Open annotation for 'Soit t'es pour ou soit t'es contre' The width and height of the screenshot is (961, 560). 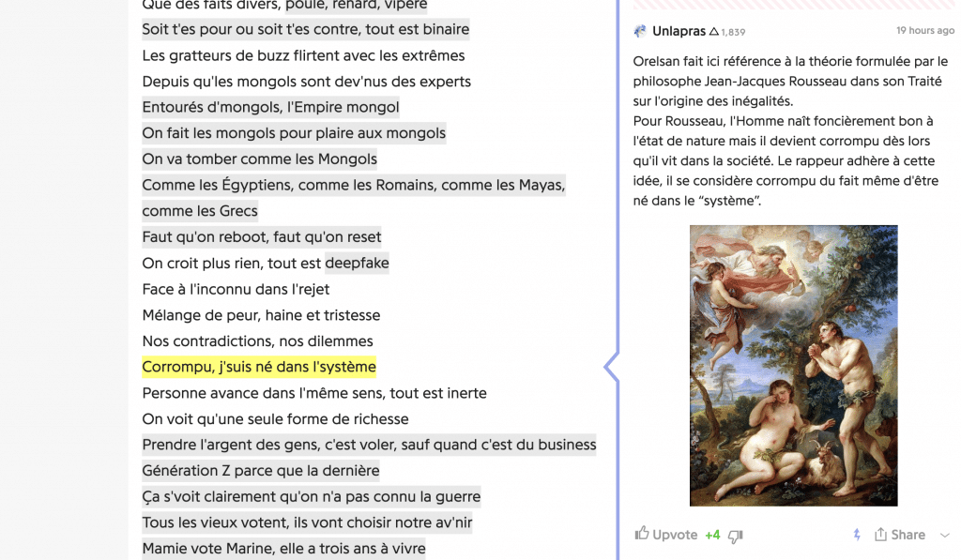(305, 29)
